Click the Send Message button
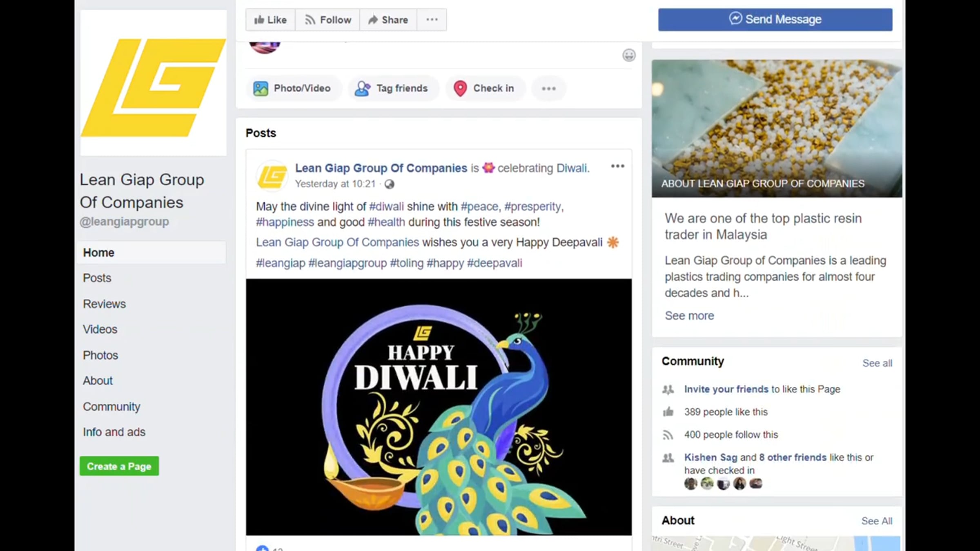980x551 pixels. 775,20
